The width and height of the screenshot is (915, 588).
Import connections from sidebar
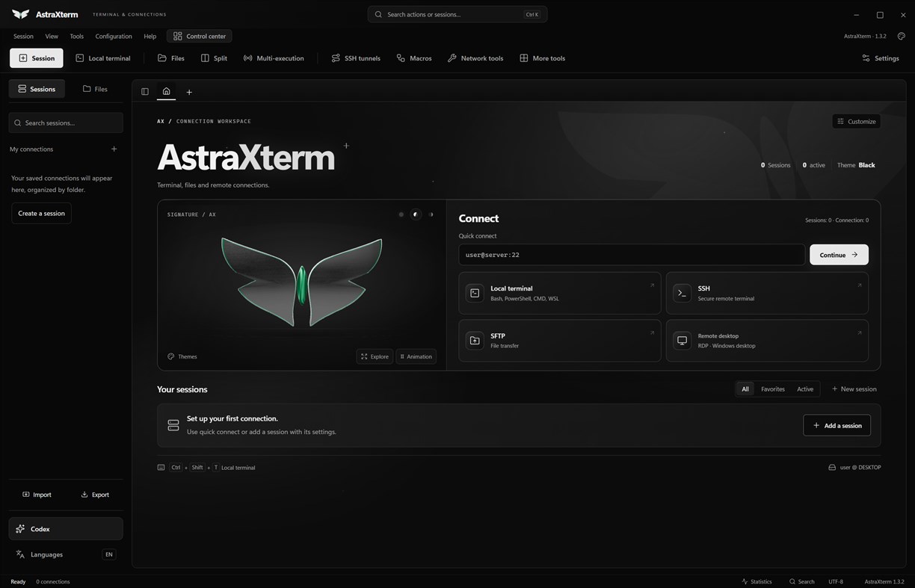[37, 495]
